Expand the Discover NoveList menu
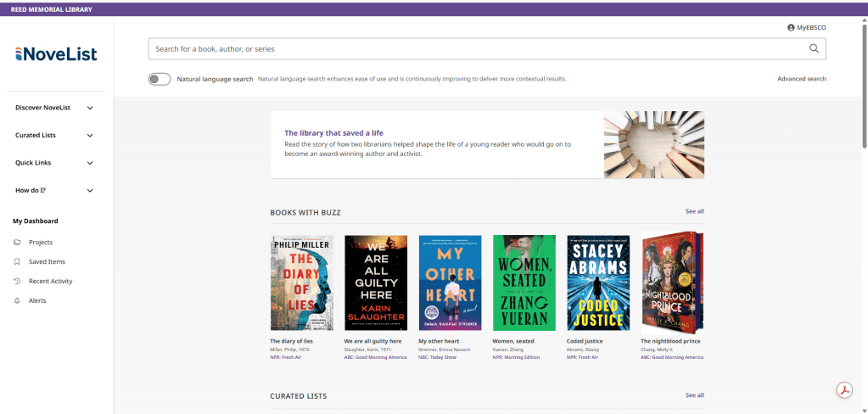 tap(90, 108)
